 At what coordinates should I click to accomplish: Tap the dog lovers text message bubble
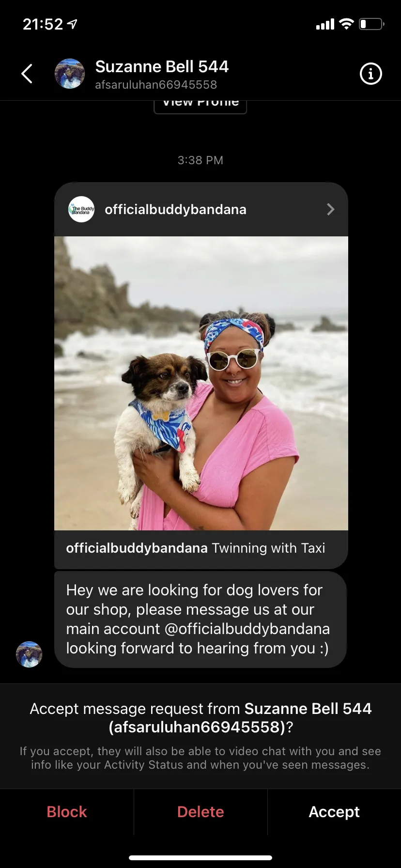[x=200, y=620]
